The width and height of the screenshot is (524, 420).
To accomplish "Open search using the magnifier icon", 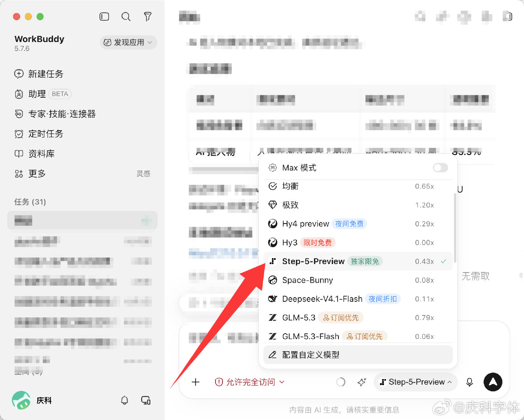I will click(x=126, y=17).
